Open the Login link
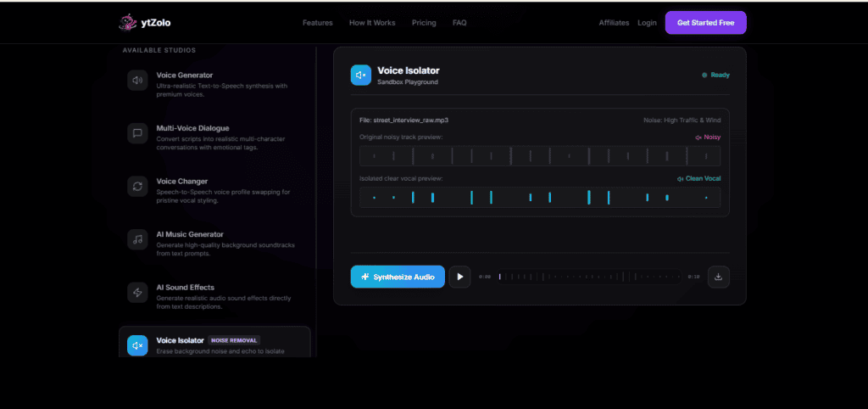This screenshot has width=868, height=409. point(647,23)
